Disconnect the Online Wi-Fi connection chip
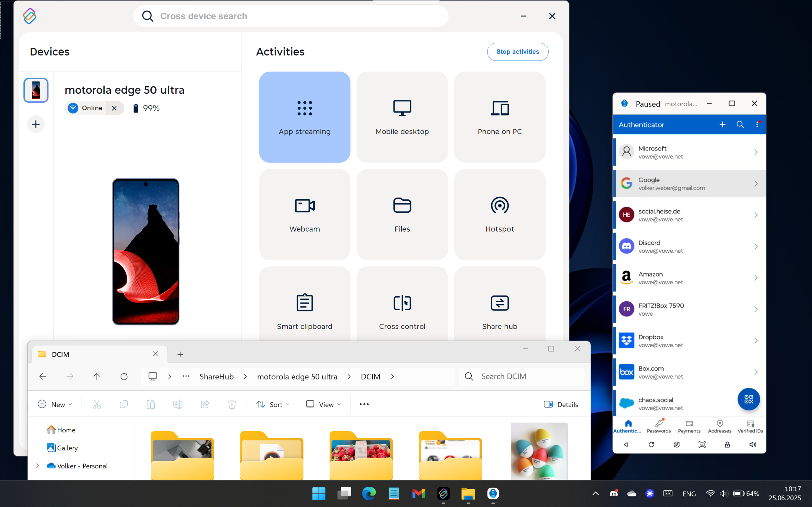This screenshot has width=812, height=507. 115,108
